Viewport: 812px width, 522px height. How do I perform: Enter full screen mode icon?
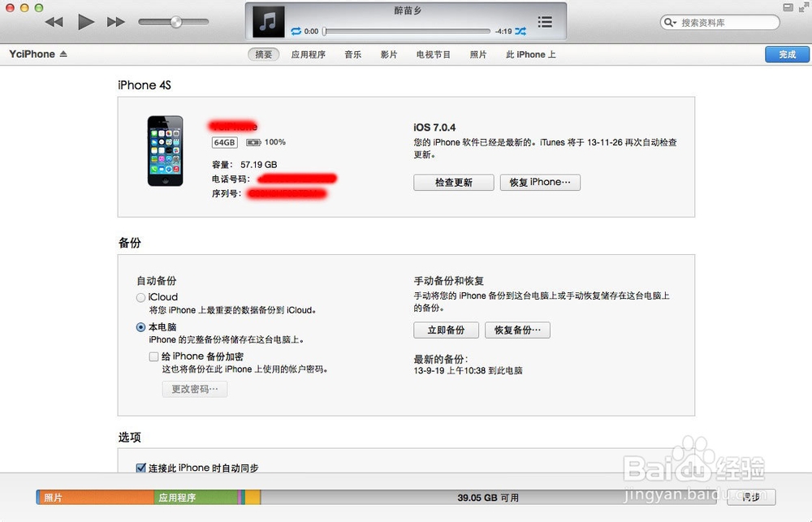point(804,7)
